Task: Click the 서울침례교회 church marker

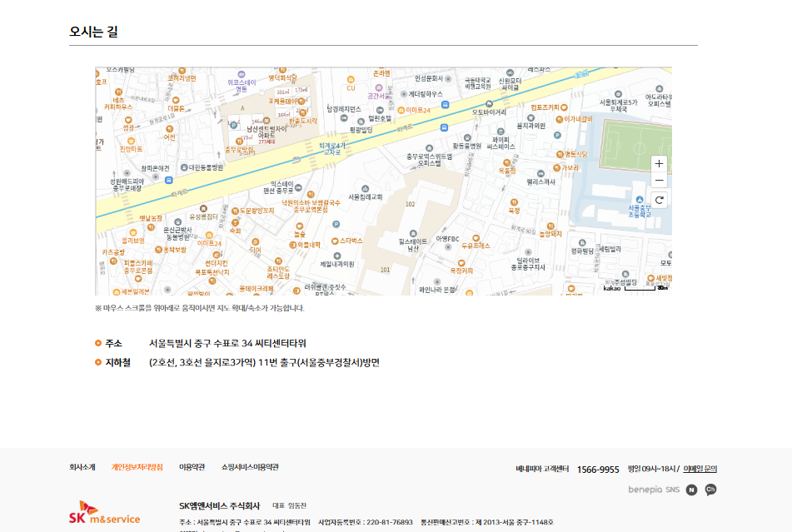Action: click(x=366, y=189)
